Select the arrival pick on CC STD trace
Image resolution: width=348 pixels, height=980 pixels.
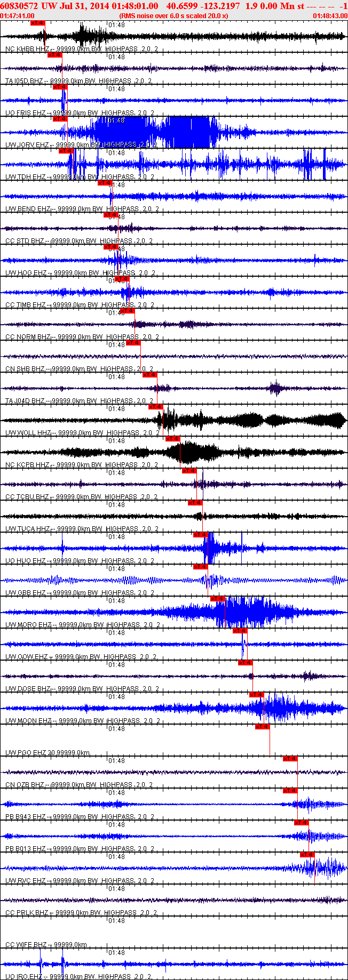coord(110,215)
